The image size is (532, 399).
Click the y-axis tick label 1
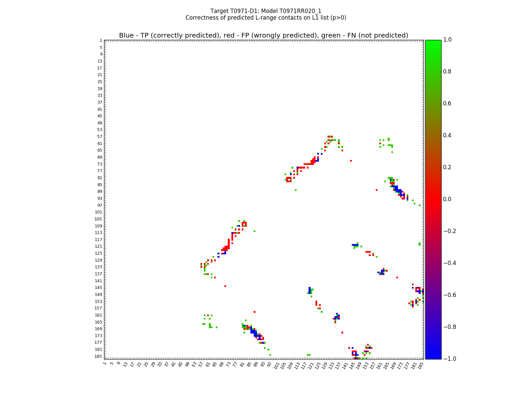tap(100, 41)
